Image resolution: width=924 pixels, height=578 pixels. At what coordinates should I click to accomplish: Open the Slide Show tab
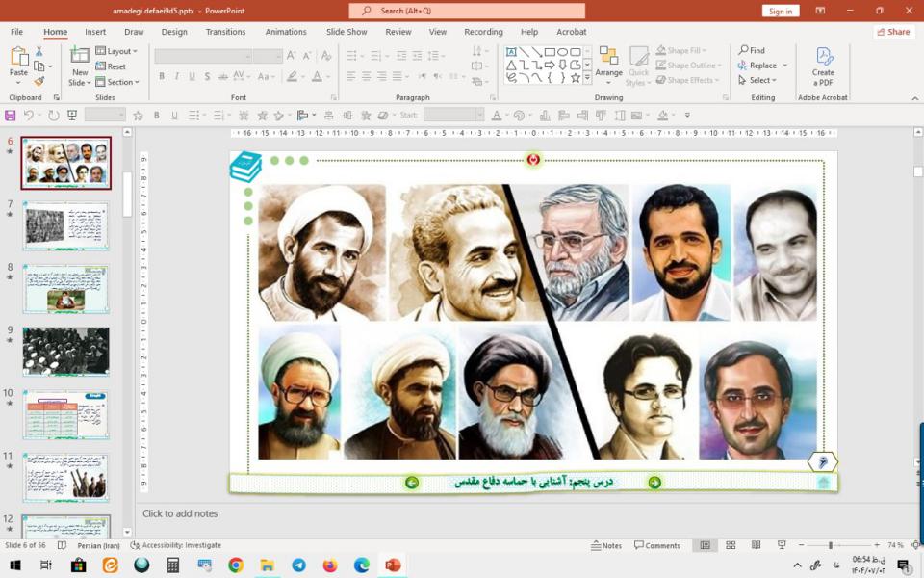point(346,32)
